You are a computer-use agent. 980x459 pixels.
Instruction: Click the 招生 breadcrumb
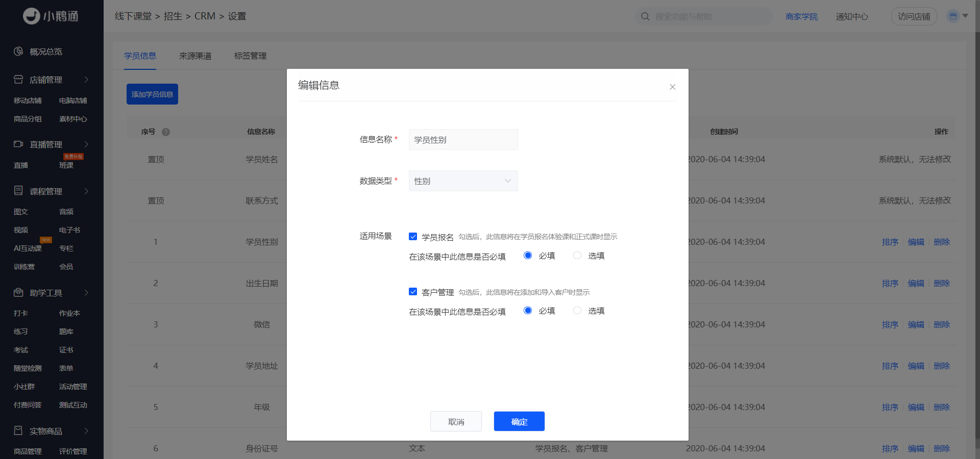pyautogui.click(x=173, y=16)
